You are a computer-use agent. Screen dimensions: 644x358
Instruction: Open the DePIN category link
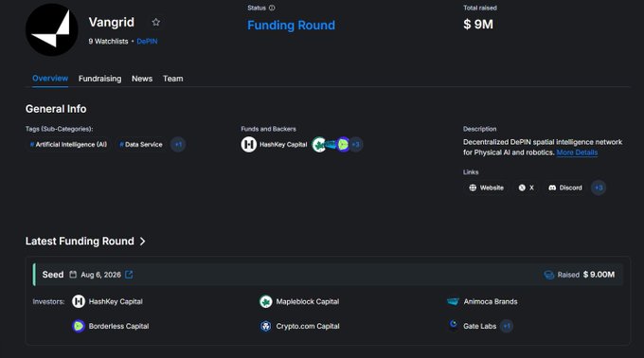pos(147,42)
